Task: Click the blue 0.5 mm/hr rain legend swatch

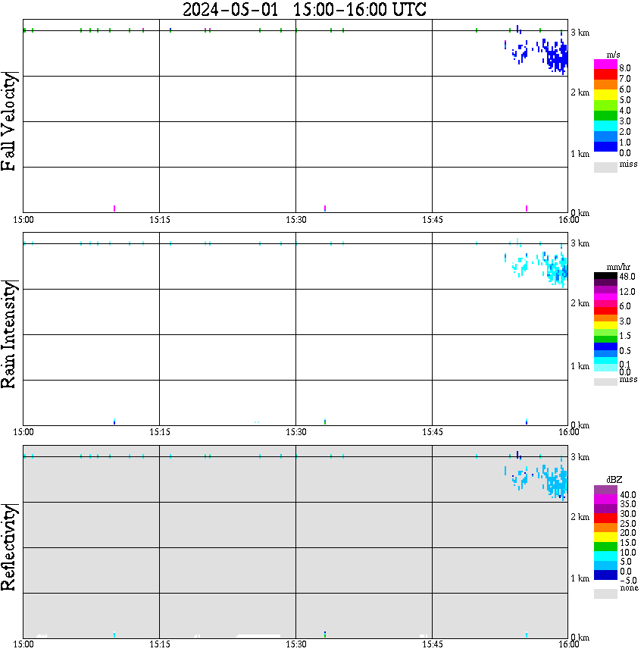Action: 605,346
